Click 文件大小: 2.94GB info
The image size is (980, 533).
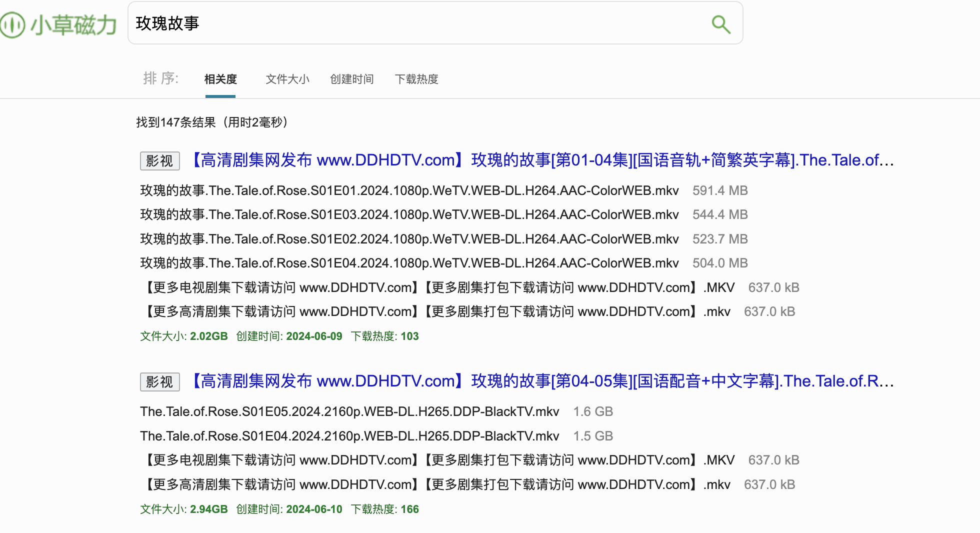click(184, 509)
